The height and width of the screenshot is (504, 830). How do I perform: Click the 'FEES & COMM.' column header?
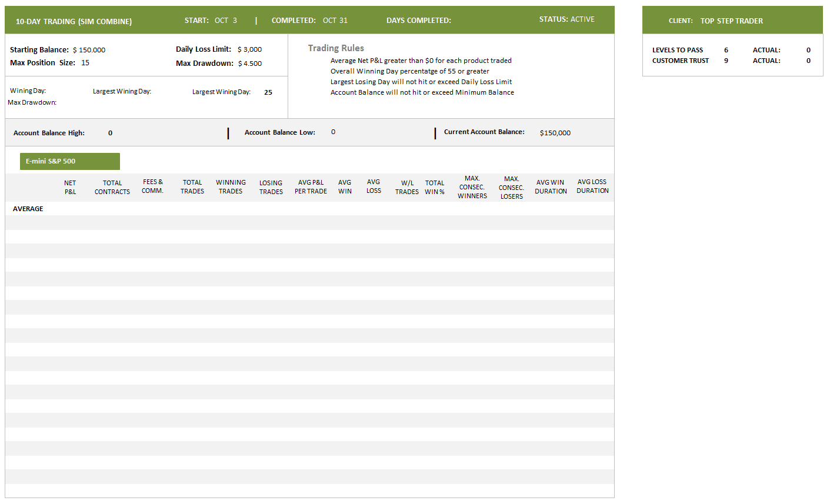[x=152, y=186]
